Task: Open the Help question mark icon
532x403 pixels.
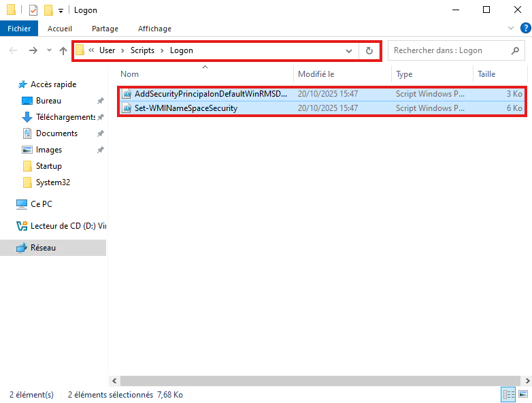Action: click(525, 29)
